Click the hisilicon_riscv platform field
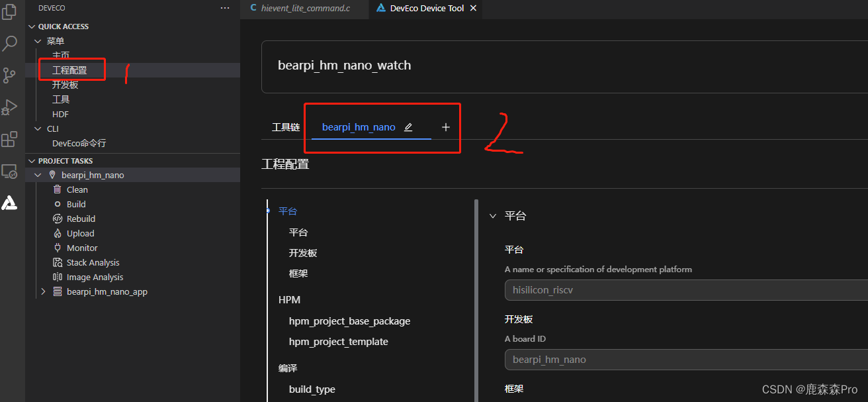This screenshot has width=868, height=402. [686, 290]
